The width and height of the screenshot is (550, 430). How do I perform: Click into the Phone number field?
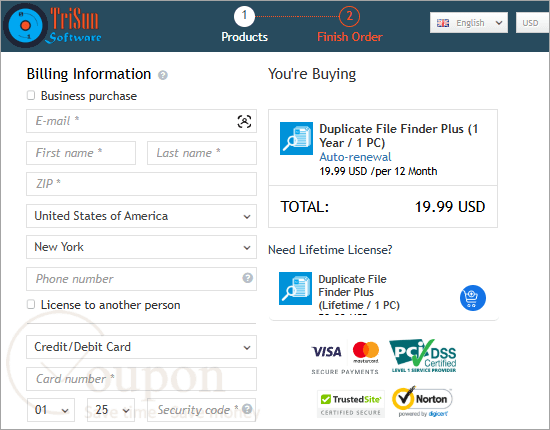click(x=141, y=279)
